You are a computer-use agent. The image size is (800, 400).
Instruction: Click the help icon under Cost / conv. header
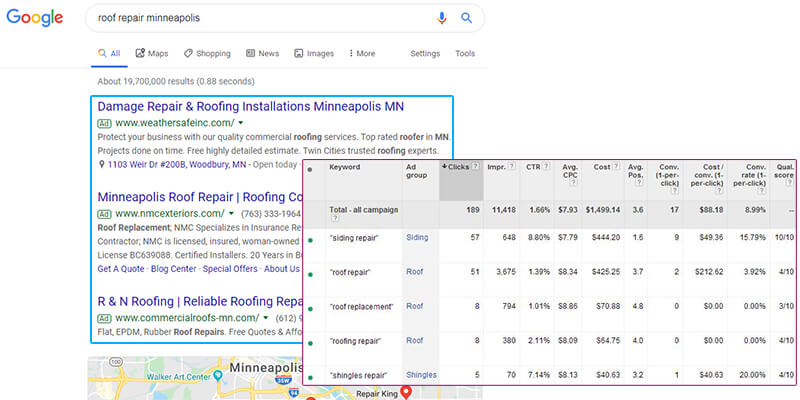tap(719, 191)
